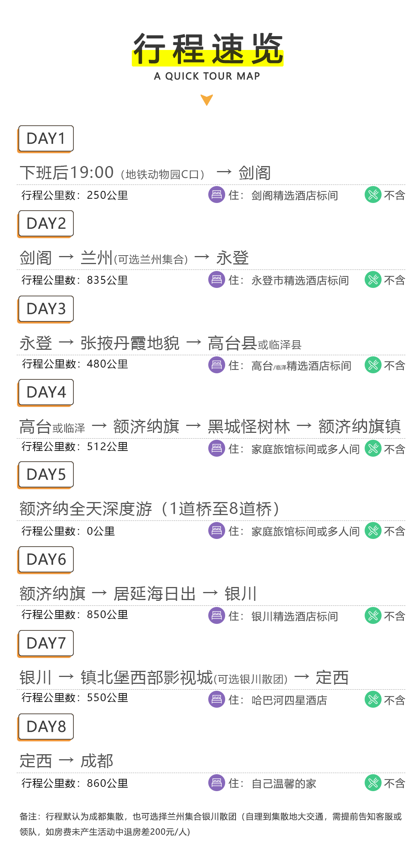Click the 备注 footnote text at the bottom
This screenshot has height=868, width=415.
211,824
